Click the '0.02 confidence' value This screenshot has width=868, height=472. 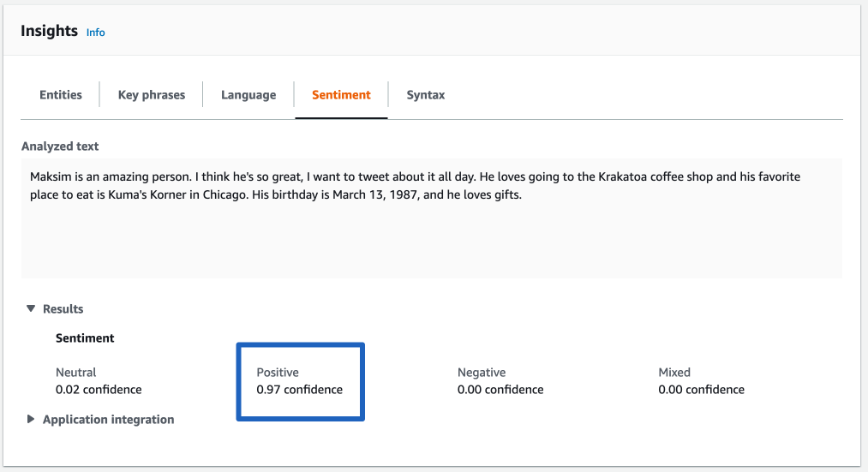click(99, 390)
